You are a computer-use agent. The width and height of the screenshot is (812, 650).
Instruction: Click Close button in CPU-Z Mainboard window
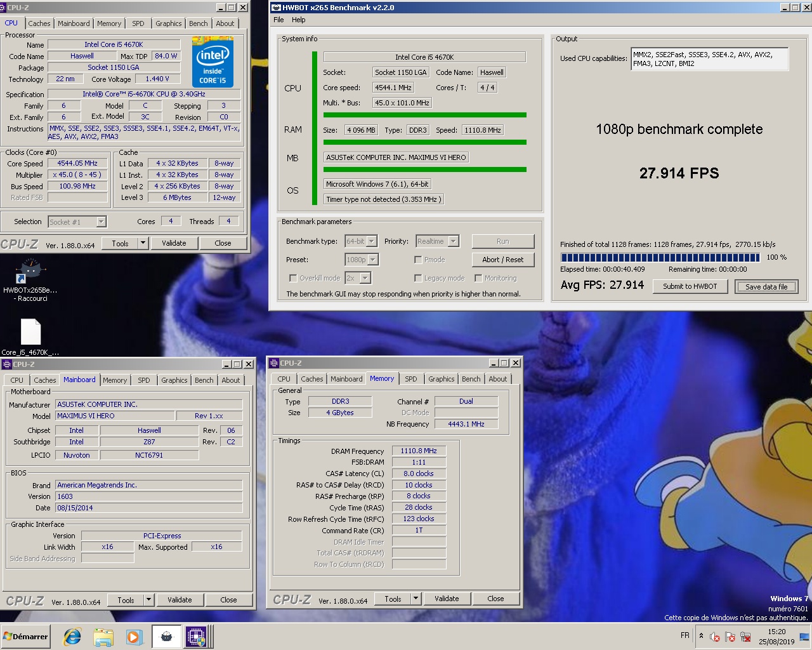228,600
